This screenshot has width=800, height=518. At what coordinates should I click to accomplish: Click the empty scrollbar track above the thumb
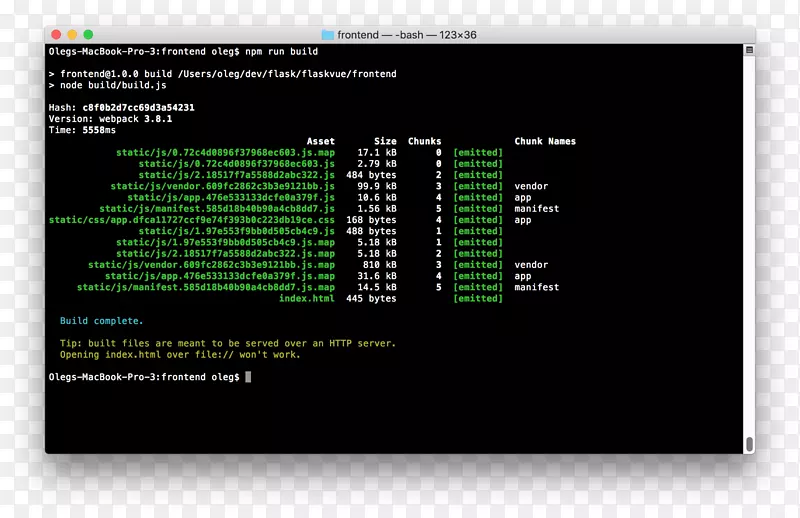click(x=749, y=250)
